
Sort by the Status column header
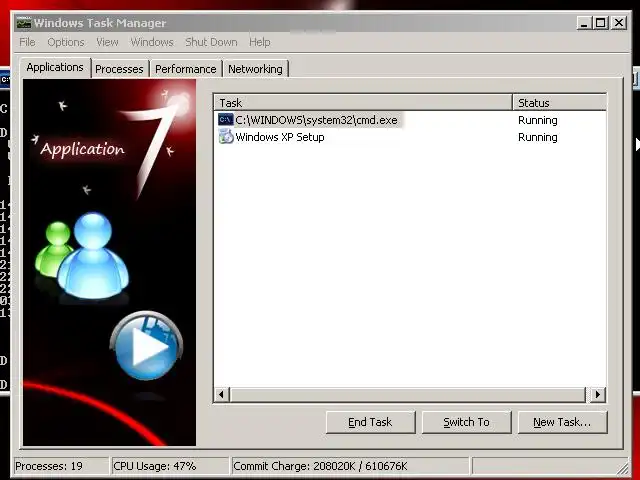coord(560,102)
